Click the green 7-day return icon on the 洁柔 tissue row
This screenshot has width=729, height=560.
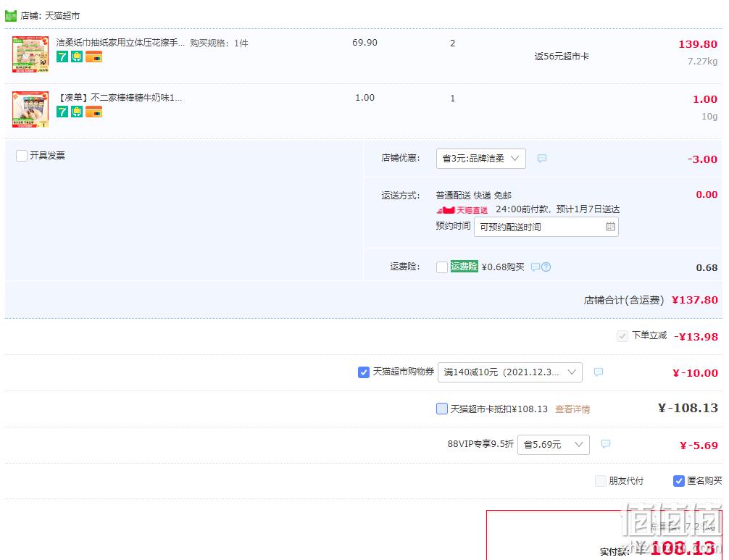62,57
